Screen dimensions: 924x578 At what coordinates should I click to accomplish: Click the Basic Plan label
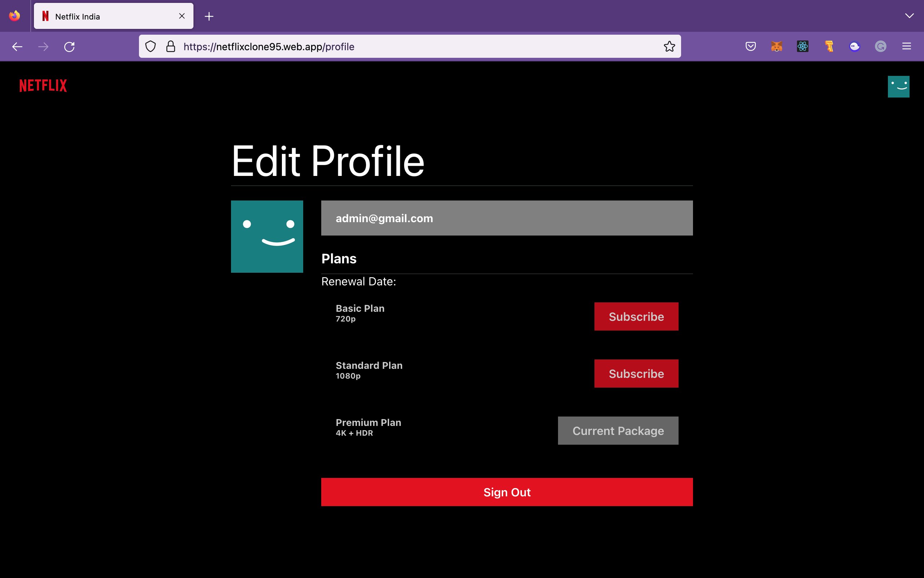[360, 308]
